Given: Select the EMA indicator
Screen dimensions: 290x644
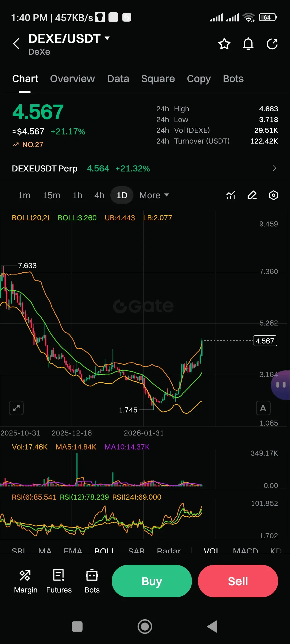Looking at the screenshot, I should pyautogui.click(x=73, y=551).
